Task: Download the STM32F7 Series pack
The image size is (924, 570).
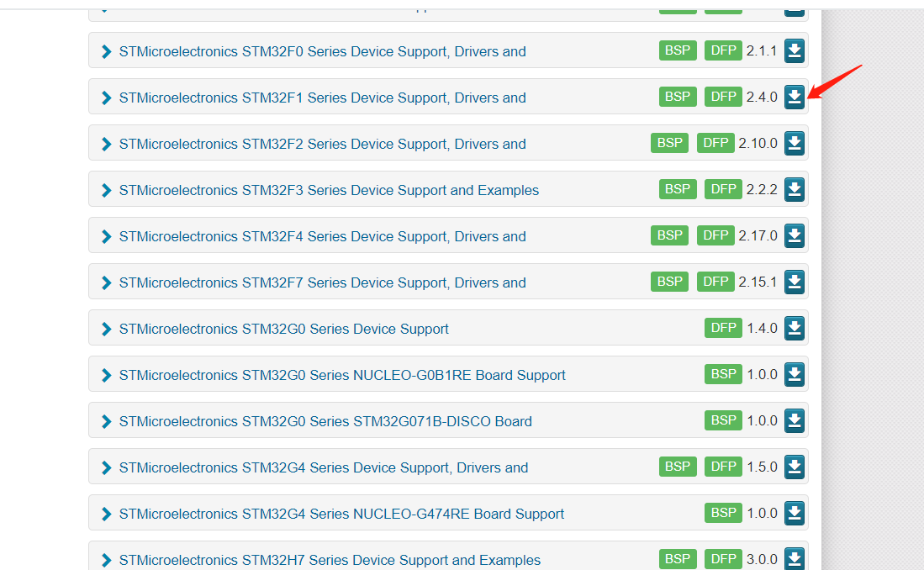Action: click(x=795, y=282)
